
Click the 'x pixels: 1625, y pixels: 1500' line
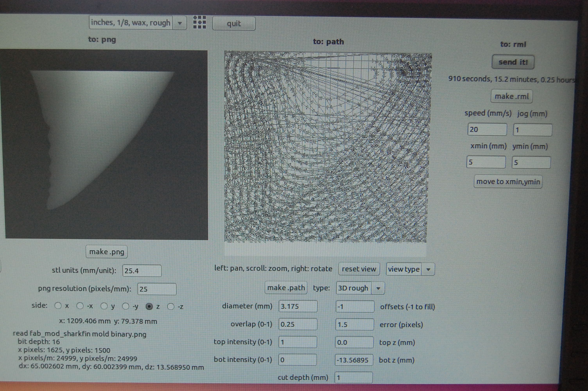coord(64,350)
